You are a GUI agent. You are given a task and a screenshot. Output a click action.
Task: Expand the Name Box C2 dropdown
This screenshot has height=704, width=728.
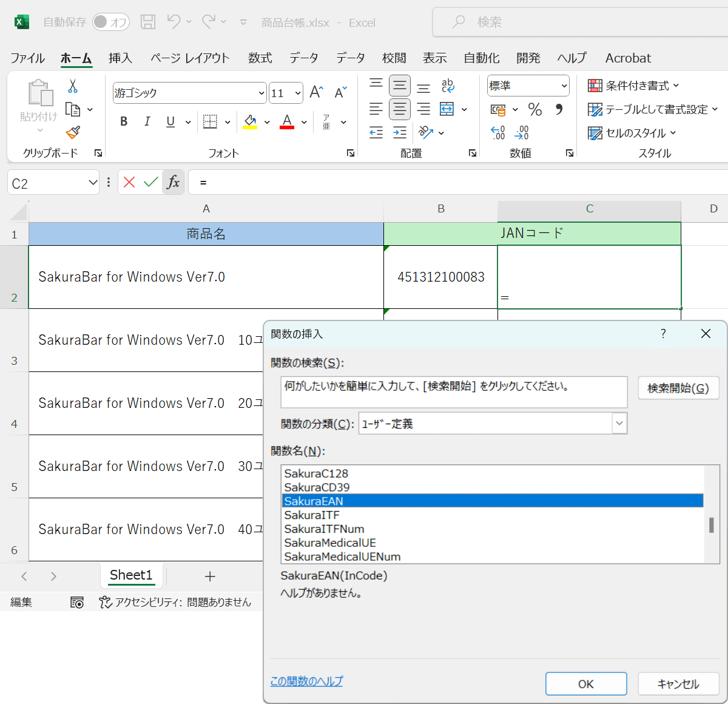[x=93, y=183]
